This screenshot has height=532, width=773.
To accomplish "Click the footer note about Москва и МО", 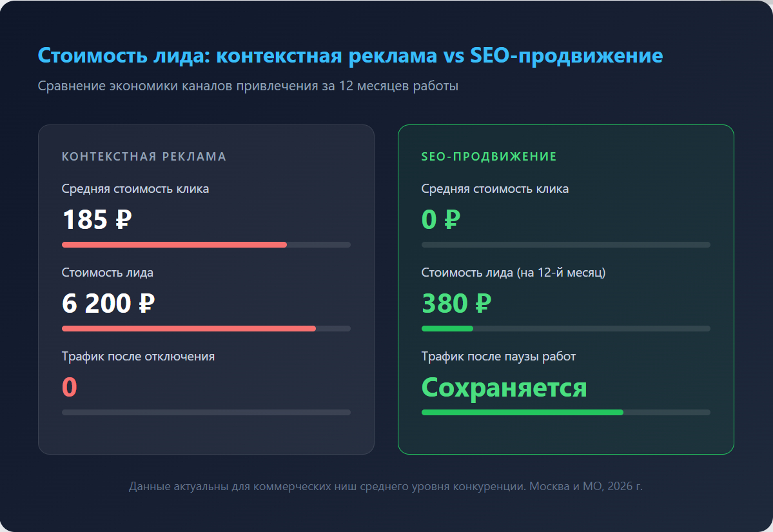I will tap(386, 486).
